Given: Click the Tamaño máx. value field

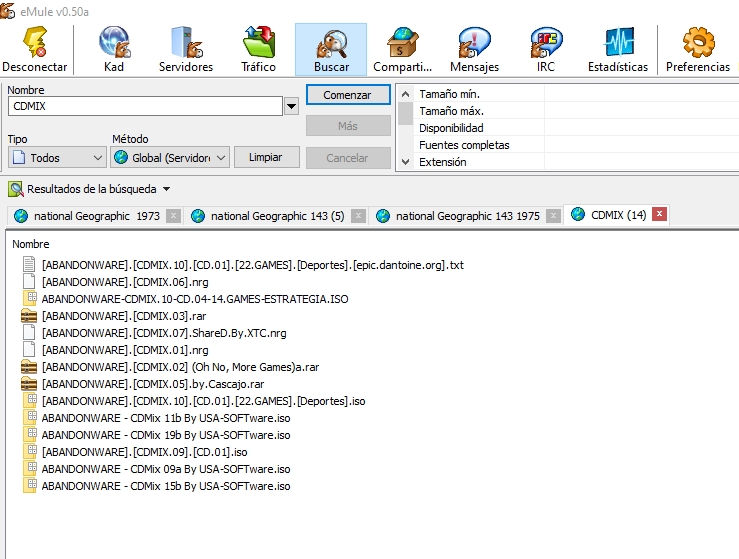Looking at the screenshot, I should (641, 111).
